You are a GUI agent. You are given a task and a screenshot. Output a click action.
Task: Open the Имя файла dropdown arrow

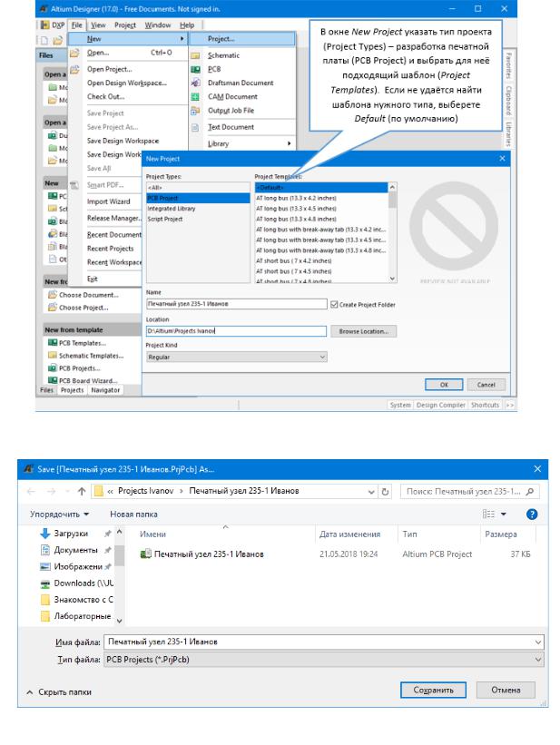pyautogui.click(x=537, y=642)
